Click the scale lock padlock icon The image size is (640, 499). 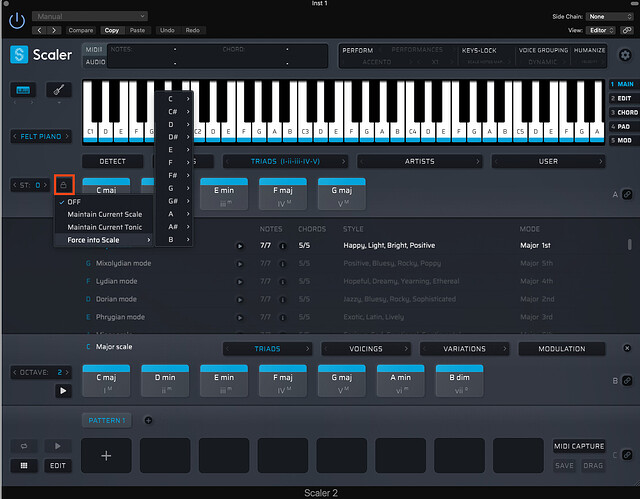pyautogui.click(x=63, y=185)
